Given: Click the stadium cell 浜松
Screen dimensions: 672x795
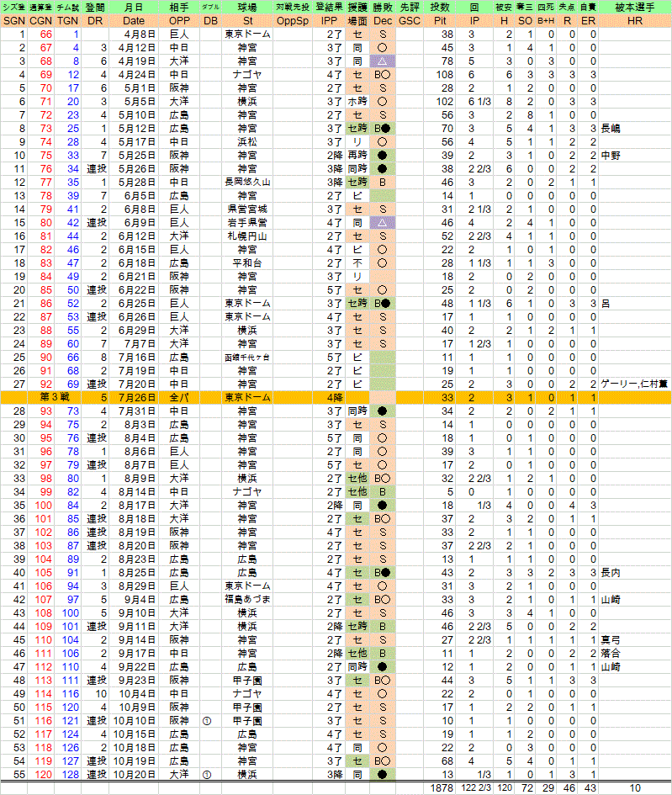Looking at the screenshot, I should [x=247, y=142].
